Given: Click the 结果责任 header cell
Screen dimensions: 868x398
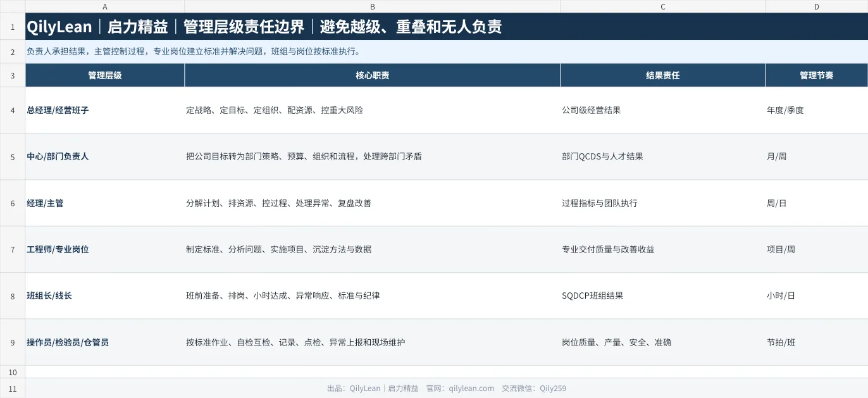Looking at the screenshot, I should [663, 75].
